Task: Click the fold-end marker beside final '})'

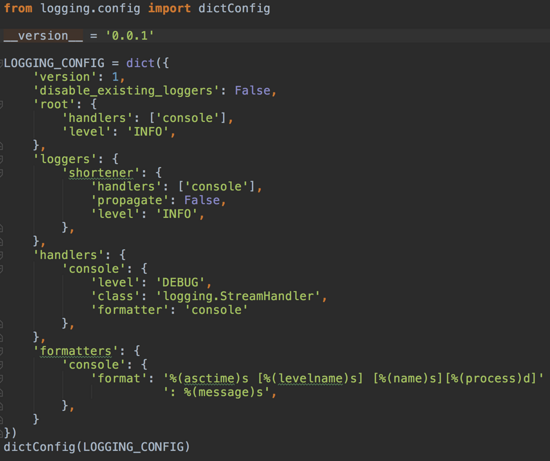Action: click(x=1, y=433)
